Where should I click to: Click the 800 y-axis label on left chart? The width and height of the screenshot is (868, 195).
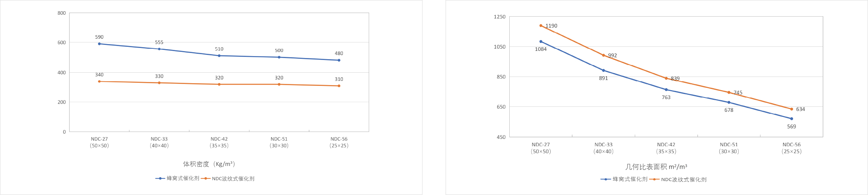61,13
